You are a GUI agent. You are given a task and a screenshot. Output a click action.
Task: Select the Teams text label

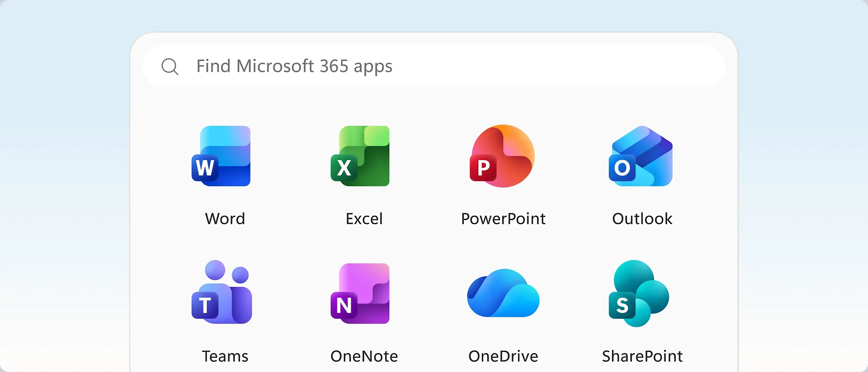click(225, 356)
